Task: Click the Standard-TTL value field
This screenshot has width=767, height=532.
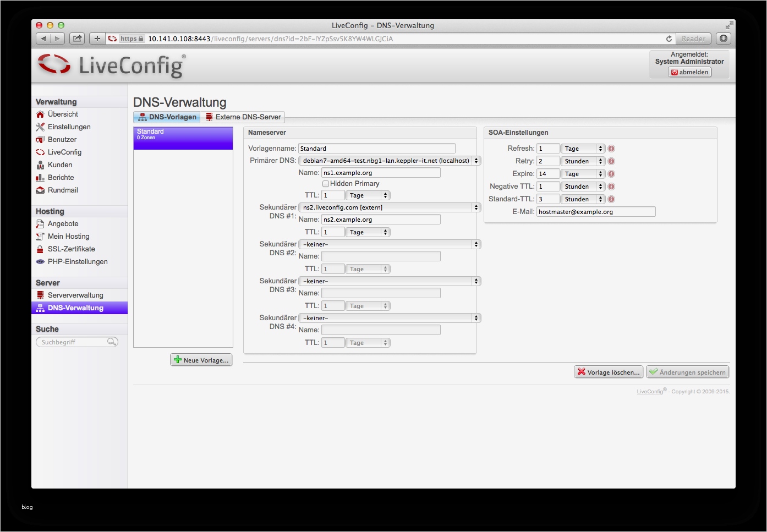Action: tap(549, 199)
